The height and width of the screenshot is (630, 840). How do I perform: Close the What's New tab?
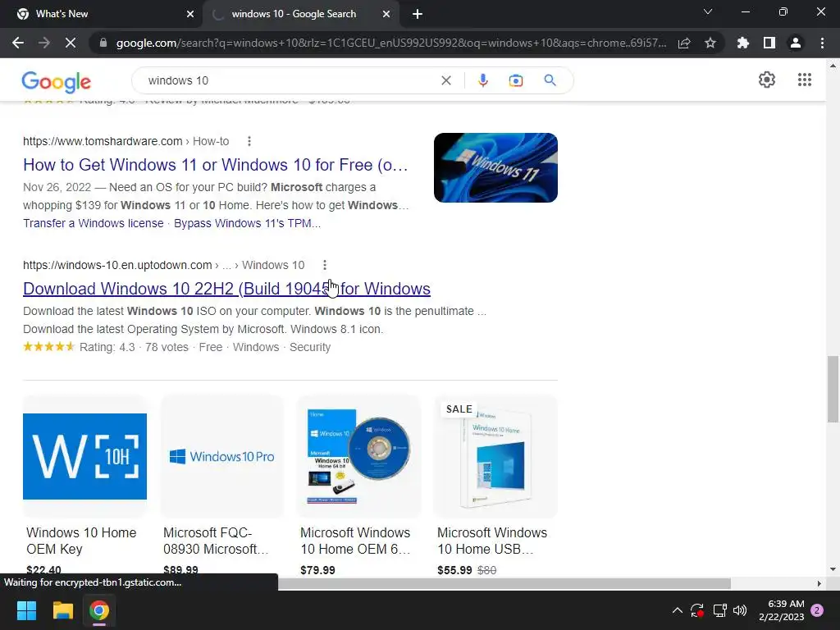pos(190,14)
